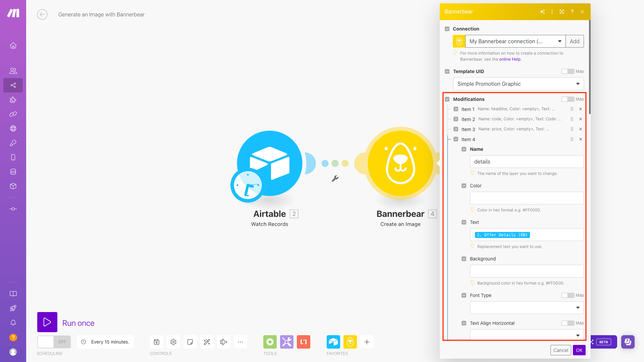
Task: Click the Text parser tool icon
Action: [304, 342]
